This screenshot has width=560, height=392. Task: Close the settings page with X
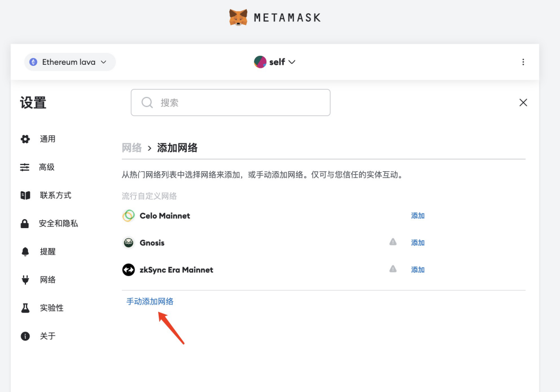(x=523, y=102)
